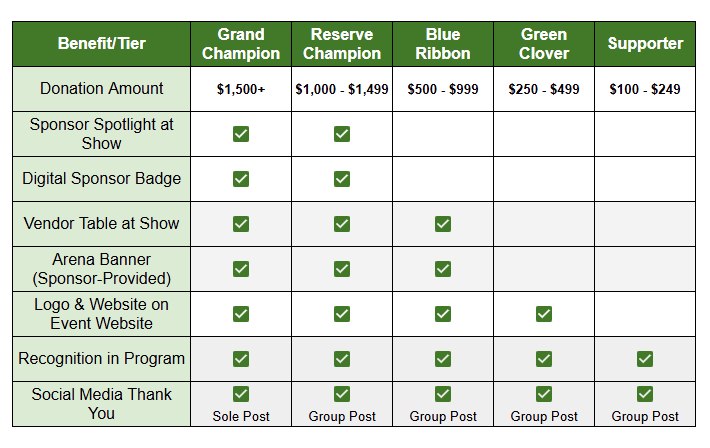The width and height of the screenshot is (710, 448).
Task: Select the Supporter column header
Action: [x=645, y=44]
